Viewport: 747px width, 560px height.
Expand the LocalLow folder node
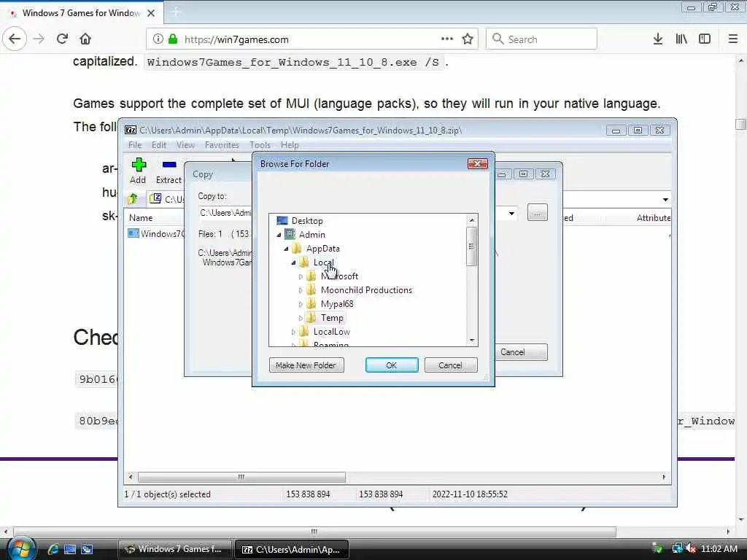[x=293, y=332]
